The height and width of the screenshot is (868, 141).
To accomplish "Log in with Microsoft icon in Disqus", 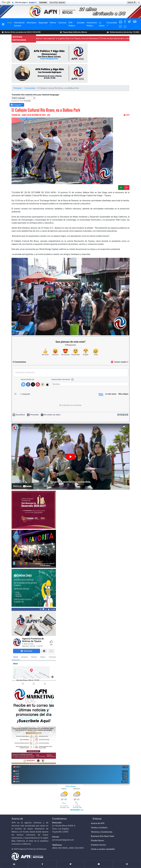I will [x=42, y=384].
